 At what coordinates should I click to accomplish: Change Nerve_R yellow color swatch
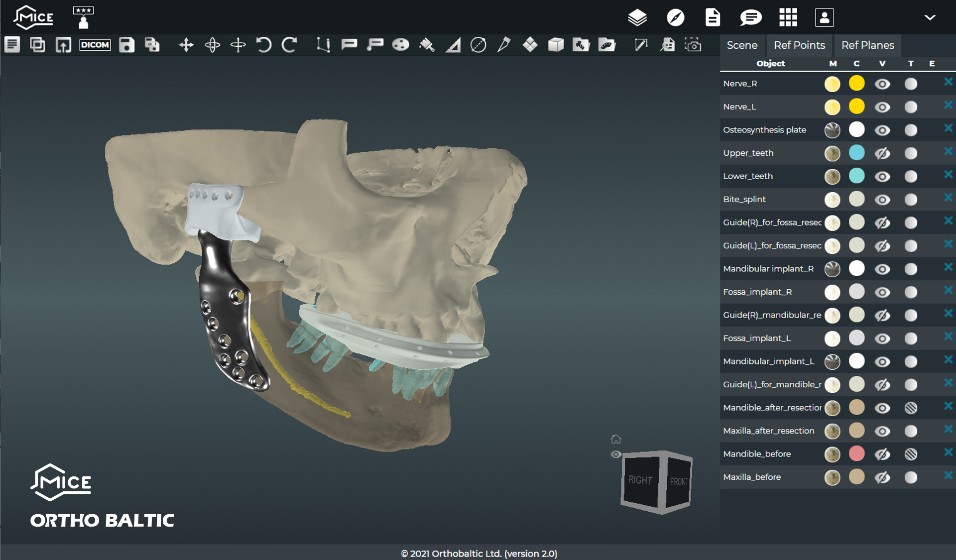[x=856, y=83]
